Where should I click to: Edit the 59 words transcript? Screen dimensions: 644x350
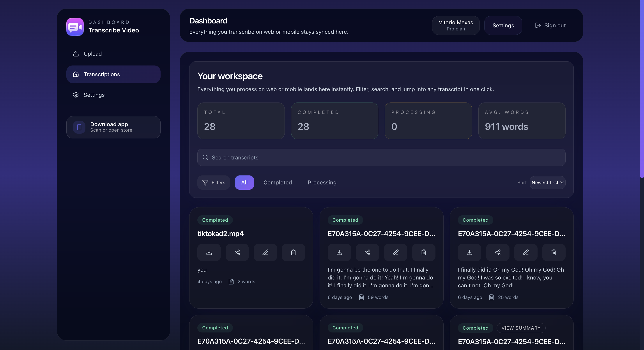(x=396, y=253)
